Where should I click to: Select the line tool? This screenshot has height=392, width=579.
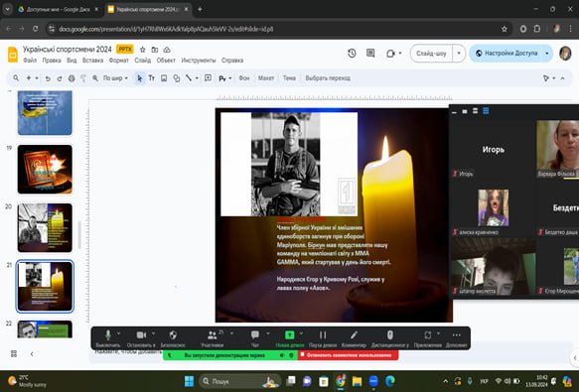pyautogui.click(x=189, y=78)
